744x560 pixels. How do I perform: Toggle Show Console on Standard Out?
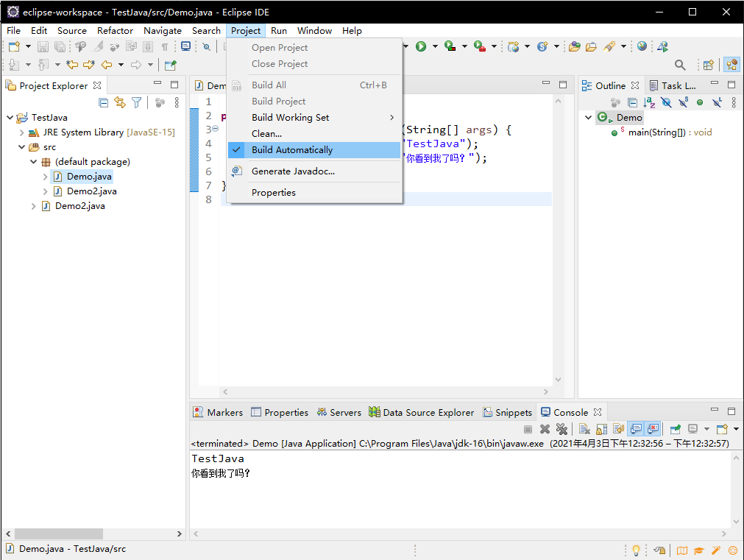coord(636,430)
